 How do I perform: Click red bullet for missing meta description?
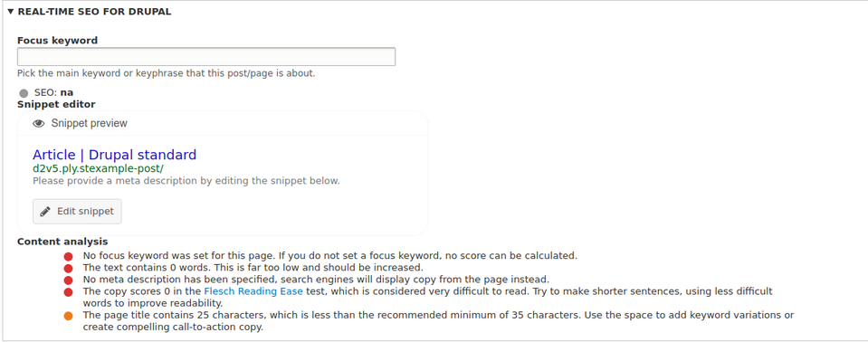tap(68, 280)
